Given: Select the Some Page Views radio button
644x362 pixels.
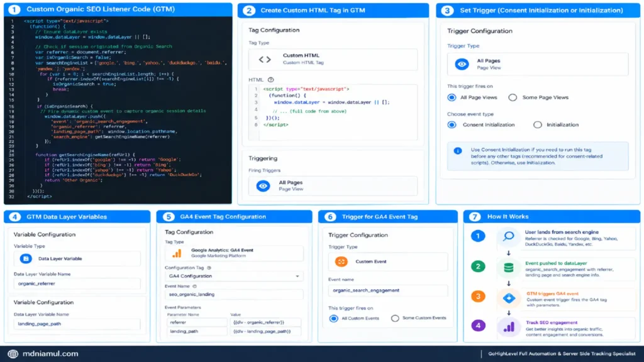Looking at the screenshot, I should tap(513, 97).
